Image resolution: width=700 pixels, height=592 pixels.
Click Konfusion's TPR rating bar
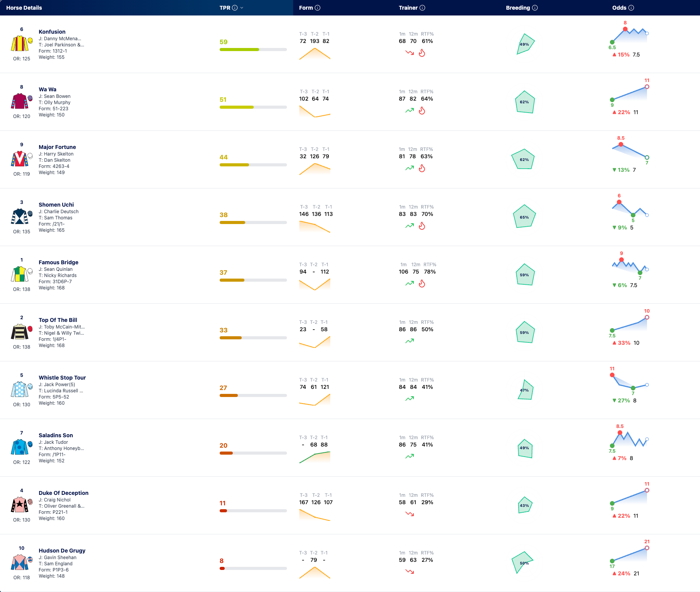[x=253, y=50]
